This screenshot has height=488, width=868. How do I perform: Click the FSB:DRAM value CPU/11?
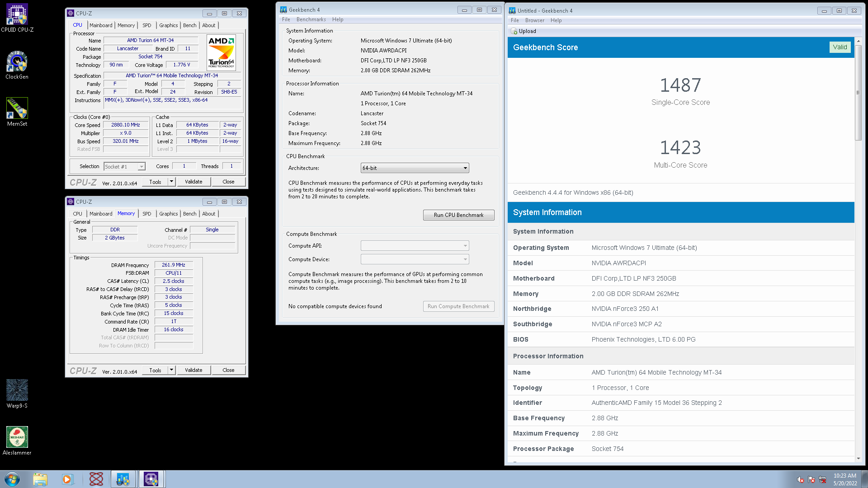click(x=174, y=273)
